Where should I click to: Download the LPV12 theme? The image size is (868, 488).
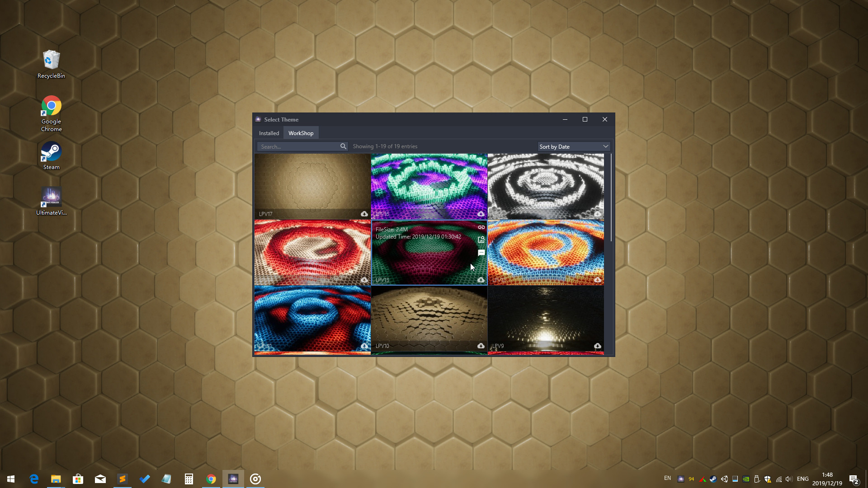[598, 280]
